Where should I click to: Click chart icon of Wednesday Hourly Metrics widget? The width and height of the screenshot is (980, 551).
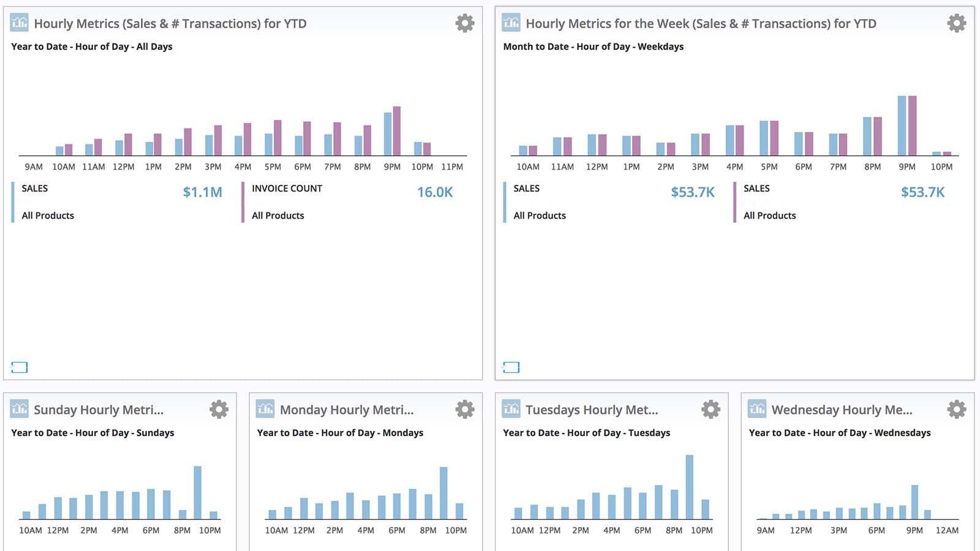point(758,409)
